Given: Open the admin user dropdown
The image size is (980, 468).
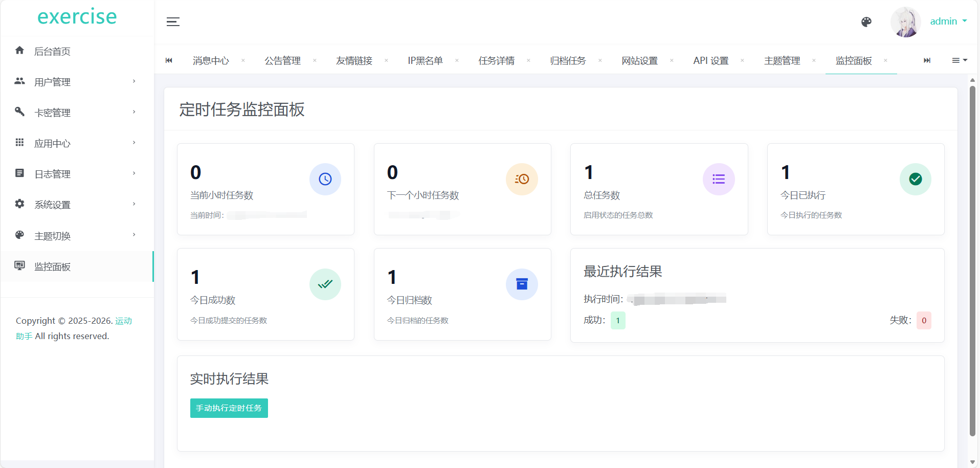Looking at the screenshot, I should pos(948,21).
